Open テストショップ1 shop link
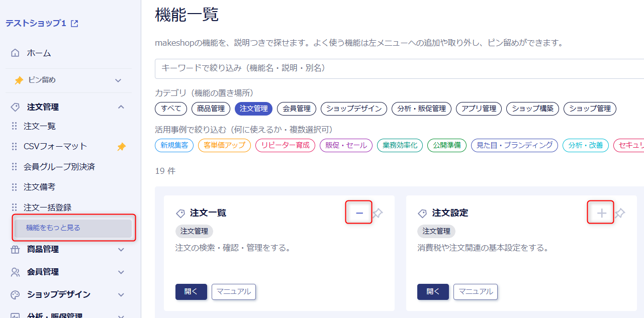 pos(35,24)
